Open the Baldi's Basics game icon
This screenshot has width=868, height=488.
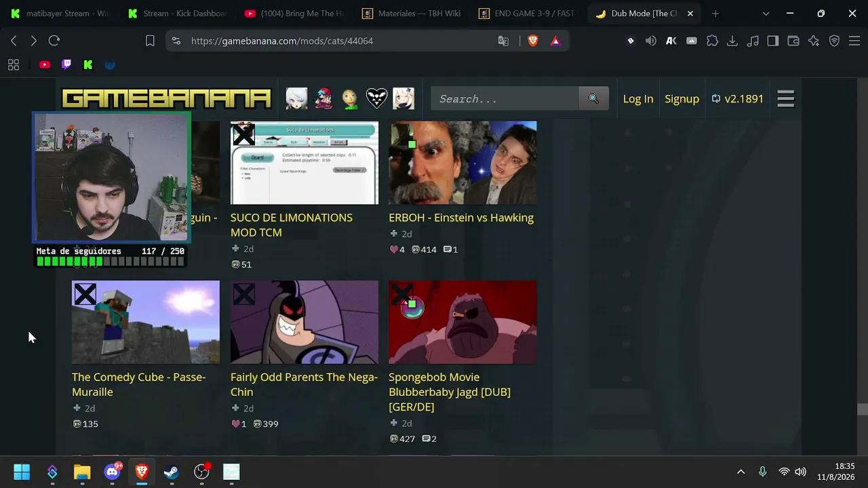350,99
